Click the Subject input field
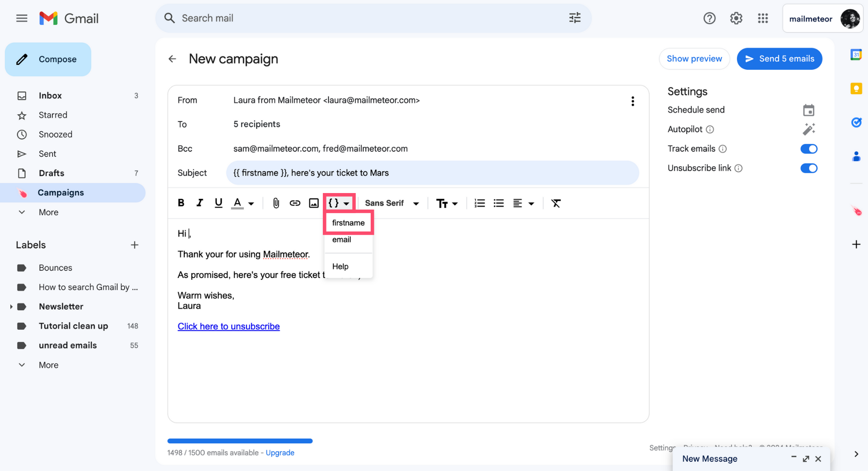Image resolution: width=868 pixels, height=471 pixels. pos(432,173)
